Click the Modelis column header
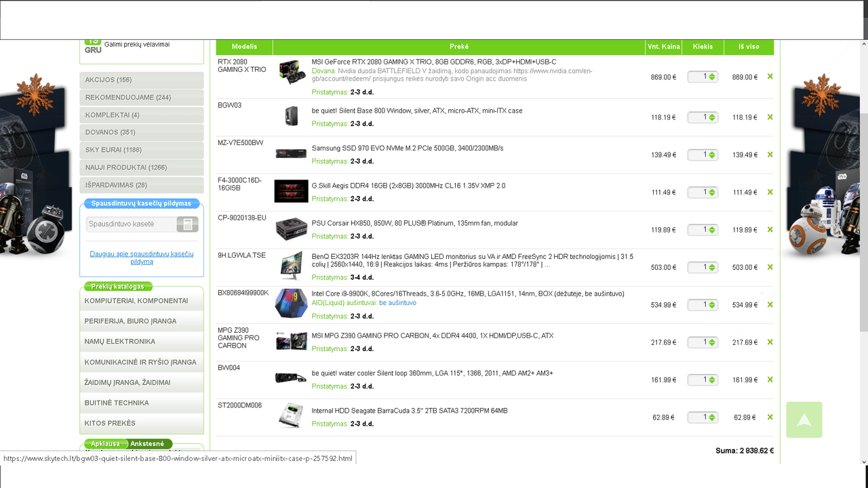Screen dimensions: 868x488 [x=244, y=47]
